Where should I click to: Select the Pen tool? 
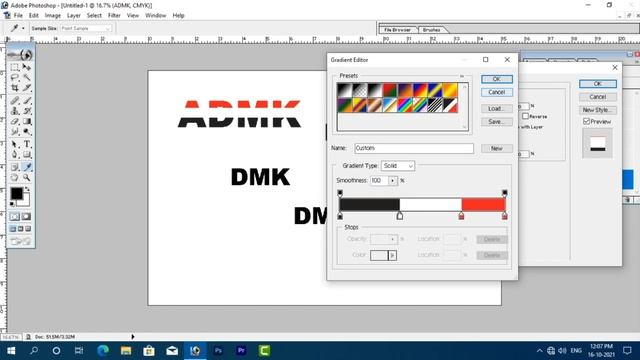(x=15, y=155)
